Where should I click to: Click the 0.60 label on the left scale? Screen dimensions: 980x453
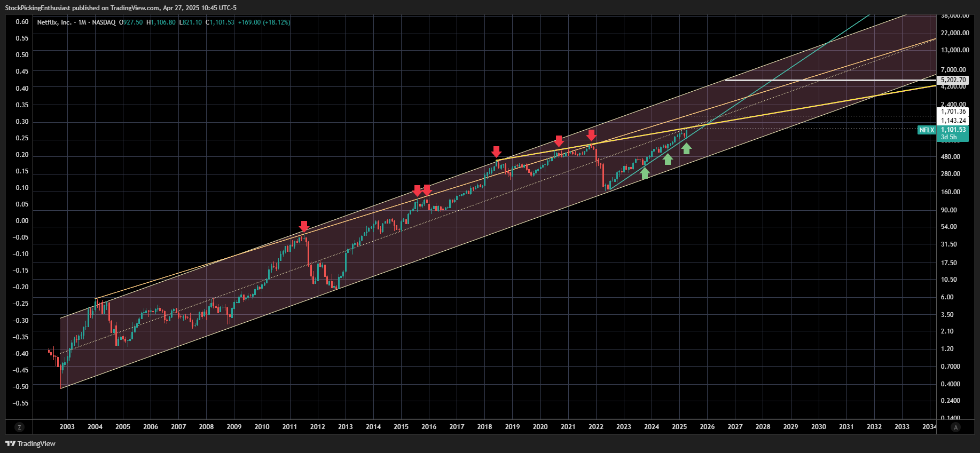(22, 22)
